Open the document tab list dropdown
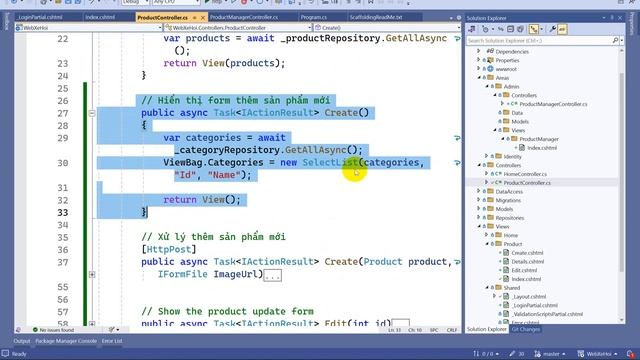The width and height of the screenshot is (640, 360). click(x=451, y=18)
